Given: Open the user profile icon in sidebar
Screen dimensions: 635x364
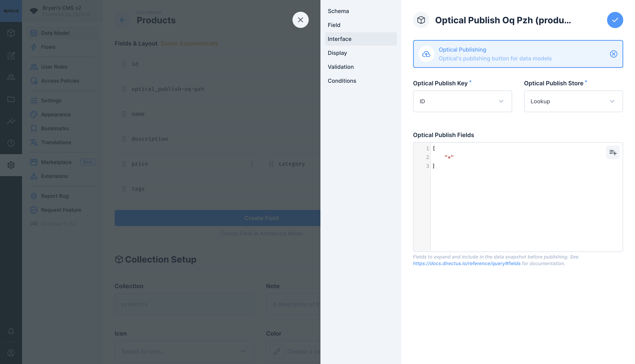Looking at the screenshot, I should click(x=11, y=353).
